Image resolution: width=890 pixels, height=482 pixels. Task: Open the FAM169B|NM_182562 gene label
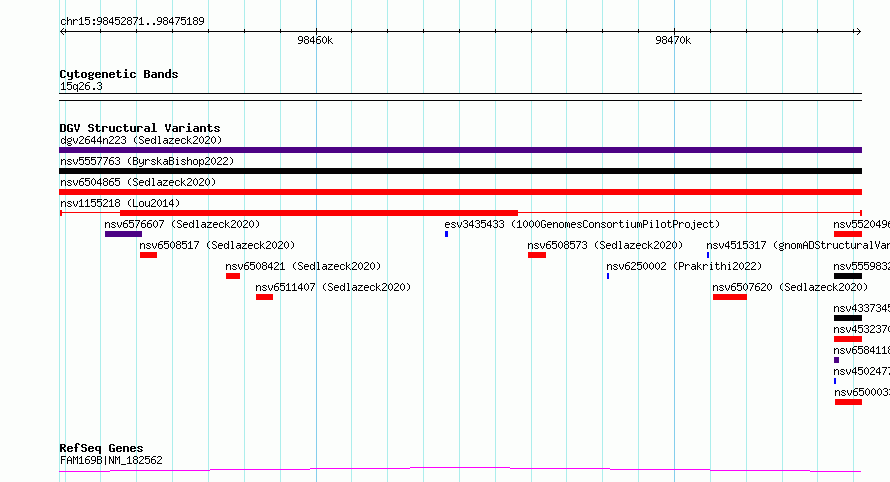pos(111,460)
